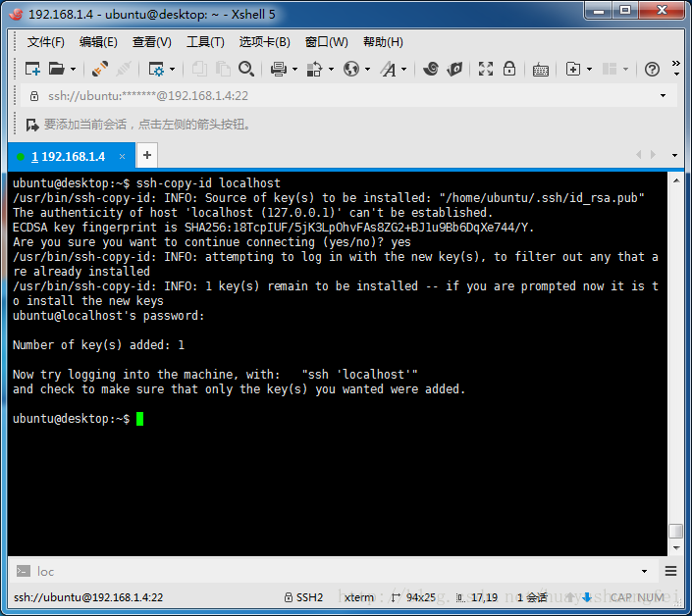Viewport: 692px width, 616px height.
Task: Click the lock icon in the address bar
Action: pyautogui.click(x=34, y=96)
